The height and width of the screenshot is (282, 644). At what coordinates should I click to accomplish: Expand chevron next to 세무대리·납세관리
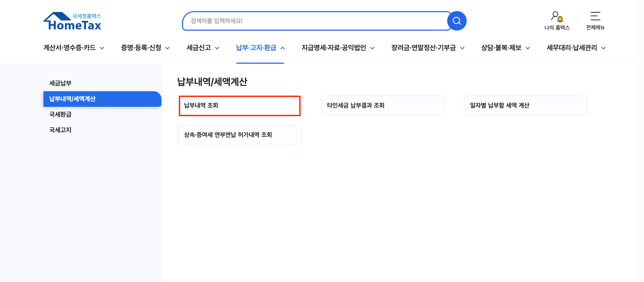pos(603,48)
